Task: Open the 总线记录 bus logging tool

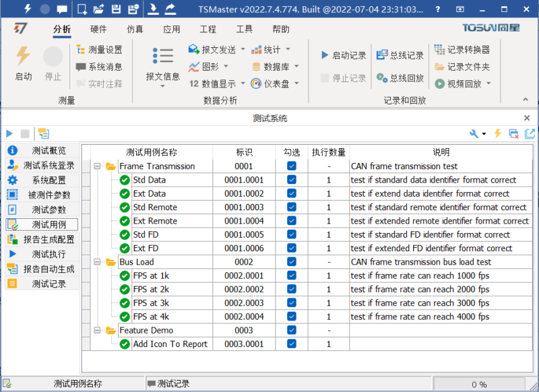Action: coord(400,55)
